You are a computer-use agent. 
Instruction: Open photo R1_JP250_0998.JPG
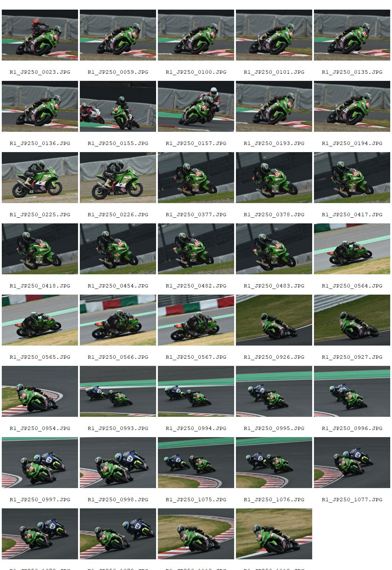tap(118, 462)
